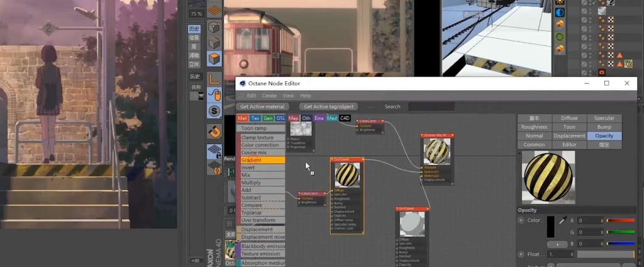Collapse the Octane Mix M node with its arrow
The image size is (644, 267).
coord(423,135)
